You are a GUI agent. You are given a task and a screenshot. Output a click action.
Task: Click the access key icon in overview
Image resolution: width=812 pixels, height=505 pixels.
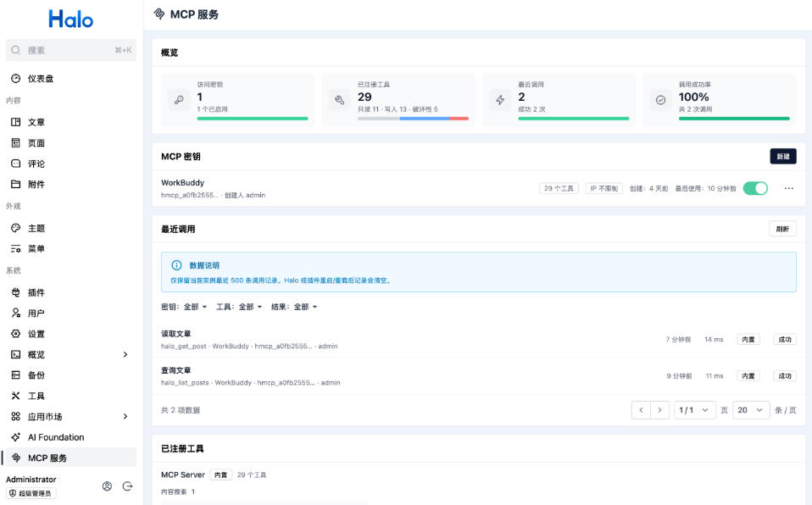coord(179,100)
